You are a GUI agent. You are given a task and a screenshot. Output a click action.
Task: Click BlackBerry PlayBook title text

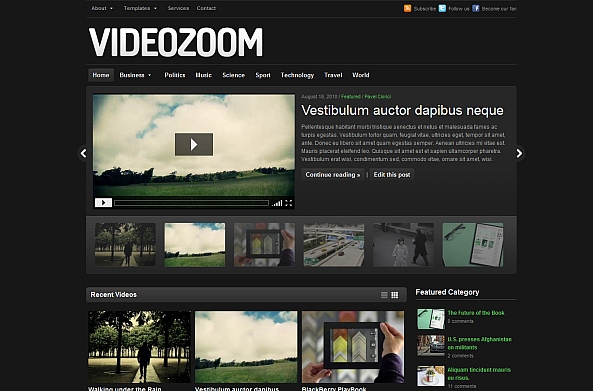coord(334,388)
